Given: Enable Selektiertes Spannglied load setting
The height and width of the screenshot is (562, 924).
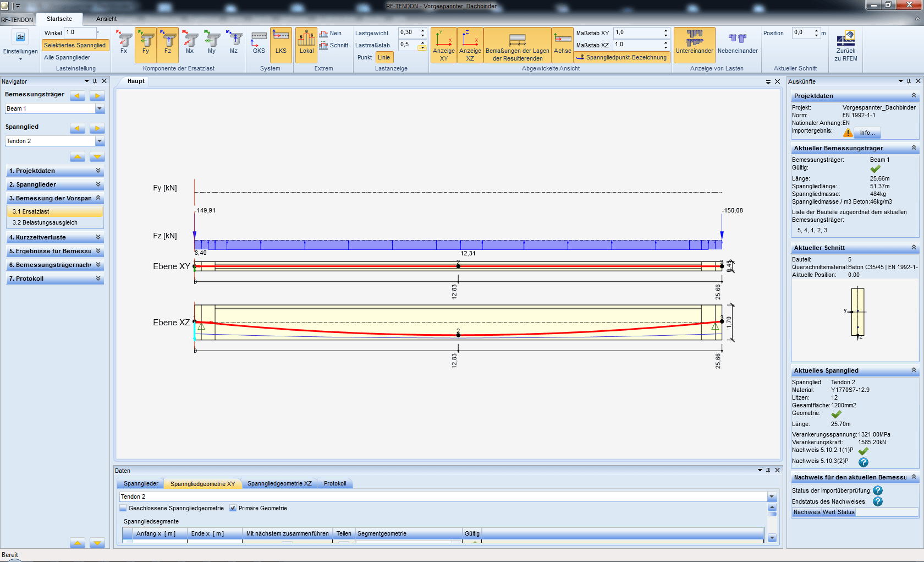Looking at the screenshot, I should point(75,45).
